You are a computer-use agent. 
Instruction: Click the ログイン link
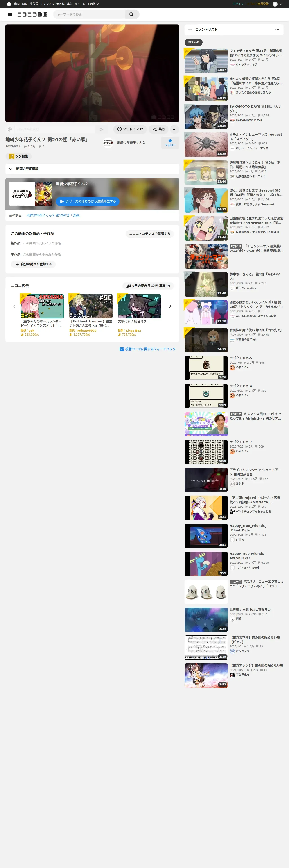click(238, 4)
